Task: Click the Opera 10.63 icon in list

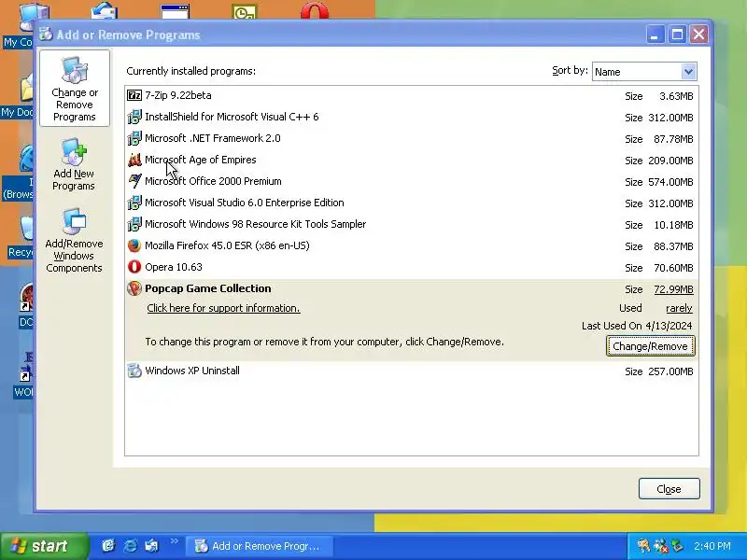Action: coord(134,267)
